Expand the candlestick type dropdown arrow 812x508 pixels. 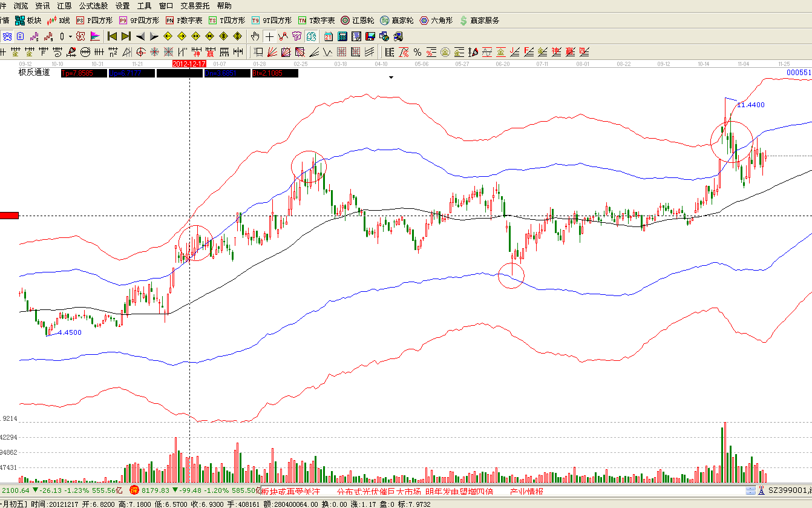70,36
